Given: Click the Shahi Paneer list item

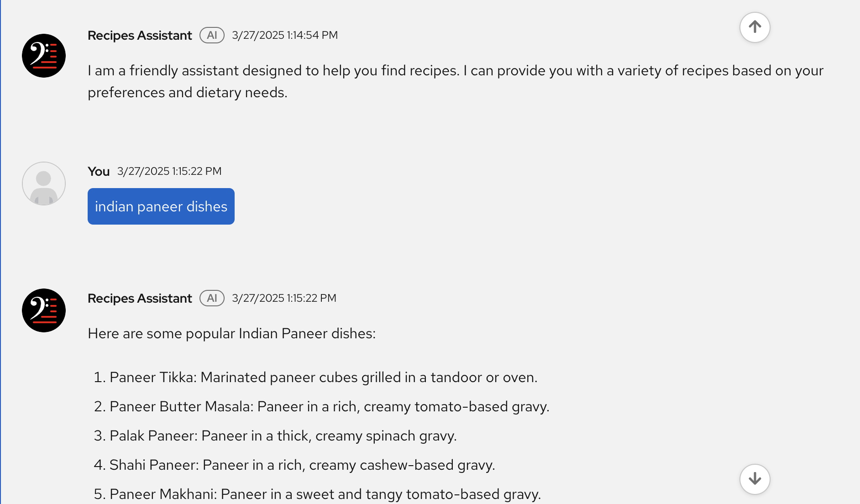Looking at the screenshot, I should click(x=294, y=465).
